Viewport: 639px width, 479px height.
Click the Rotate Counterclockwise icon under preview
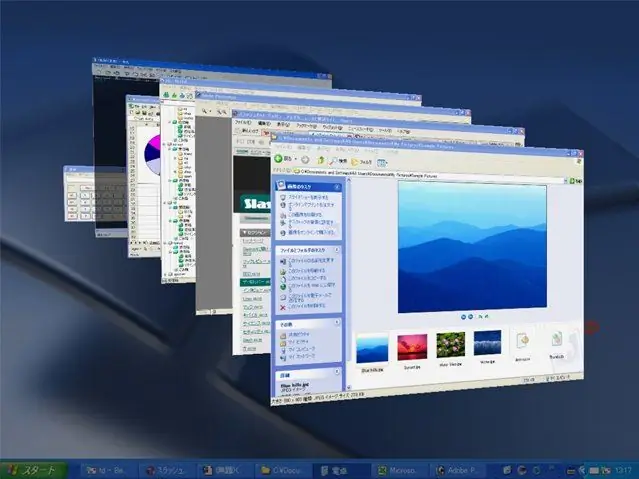[x=487, y=316]
